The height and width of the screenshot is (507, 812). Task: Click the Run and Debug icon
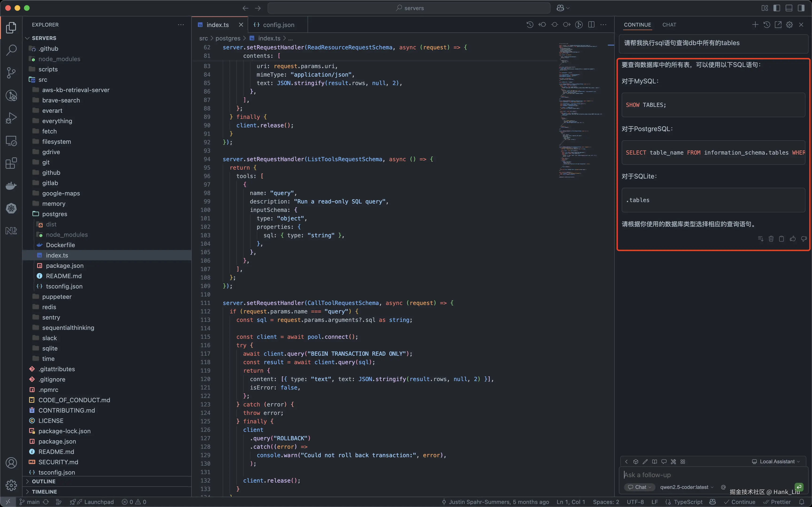coord(11,118)
